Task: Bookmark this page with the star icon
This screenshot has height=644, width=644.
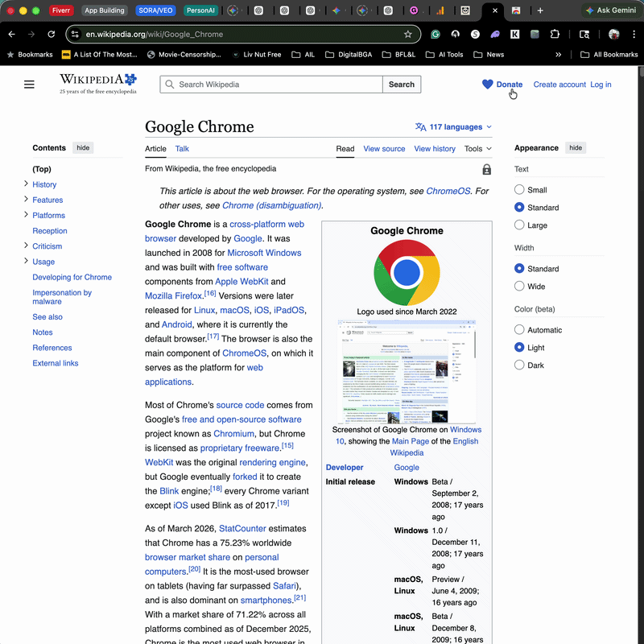Action: (x=407, y=34)
